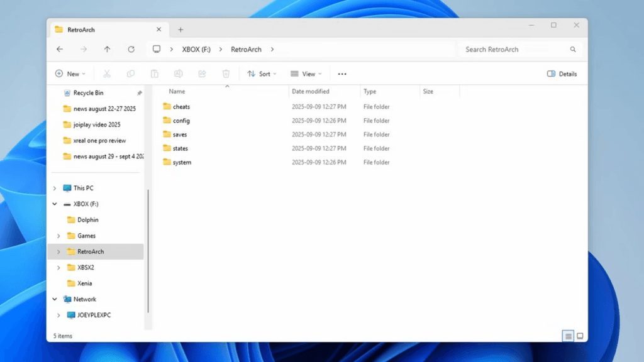Image resolution: width=644 pixels, height=362 pixels.
Task: Click the Refresh icon in the navigation bar
Action: 131,49
